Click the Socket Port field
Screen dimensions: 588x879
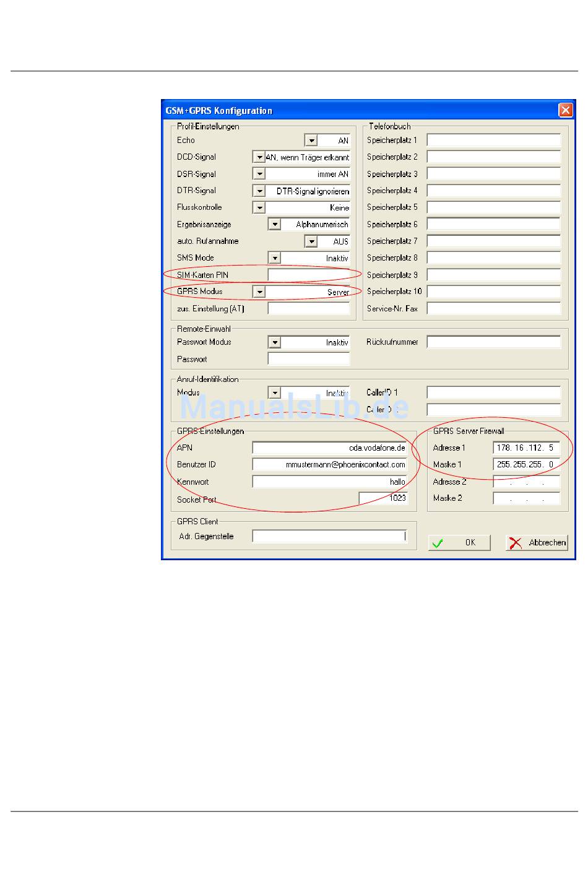click(383, 498)
